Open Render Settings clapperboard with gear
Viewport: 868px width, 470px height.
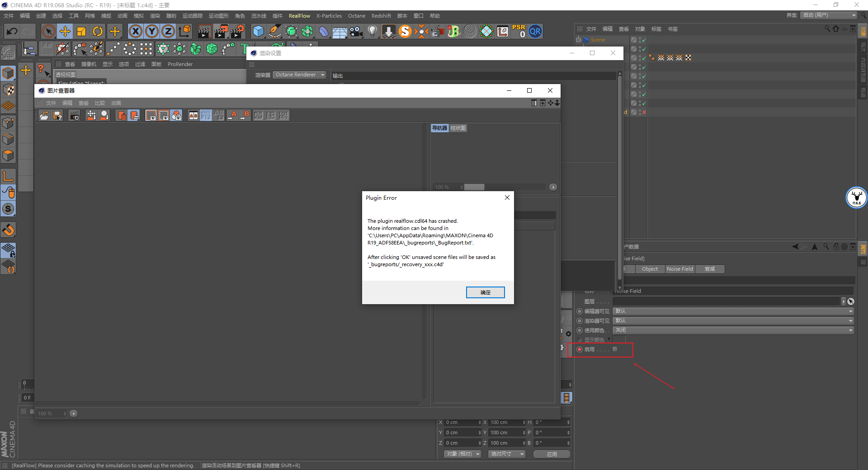(238, 31)
